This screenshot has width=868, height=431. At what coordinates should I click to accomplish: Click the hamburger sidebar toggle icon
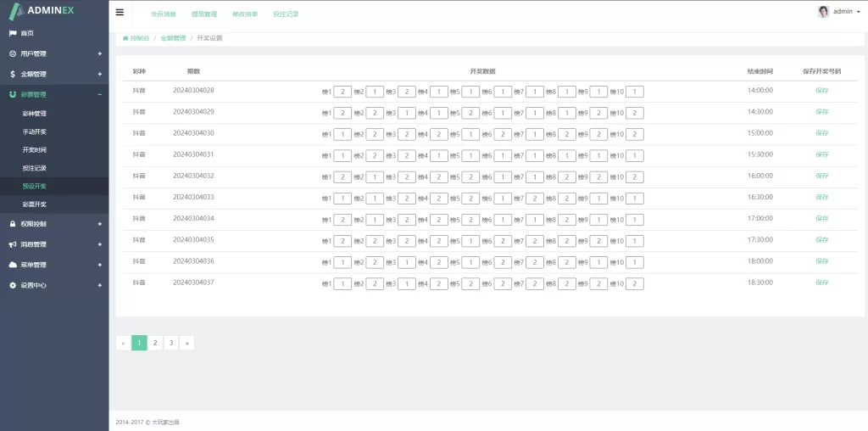point(120,13)
